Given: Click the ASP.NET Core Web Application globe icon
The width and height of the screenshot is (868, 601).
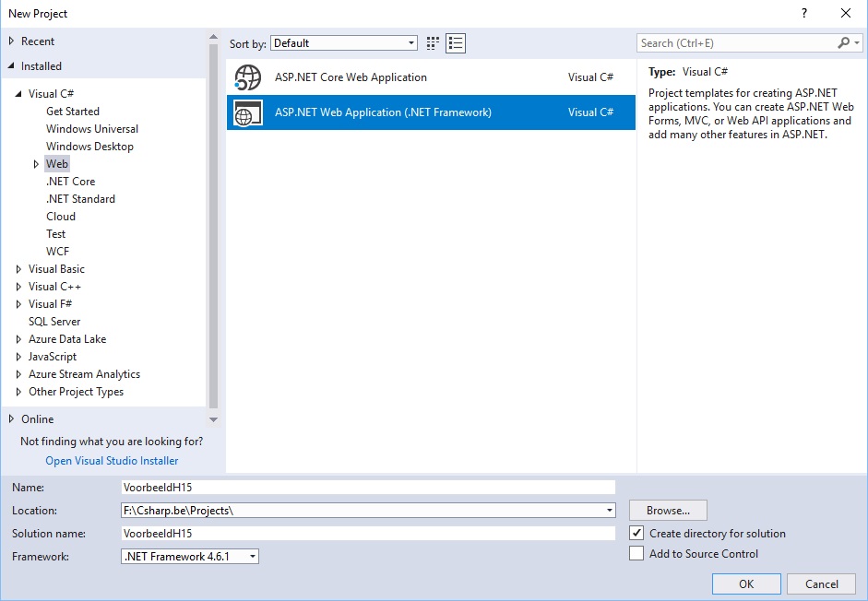Looking at the screenshot, I should pyautogui.click(x=247, y=77).
